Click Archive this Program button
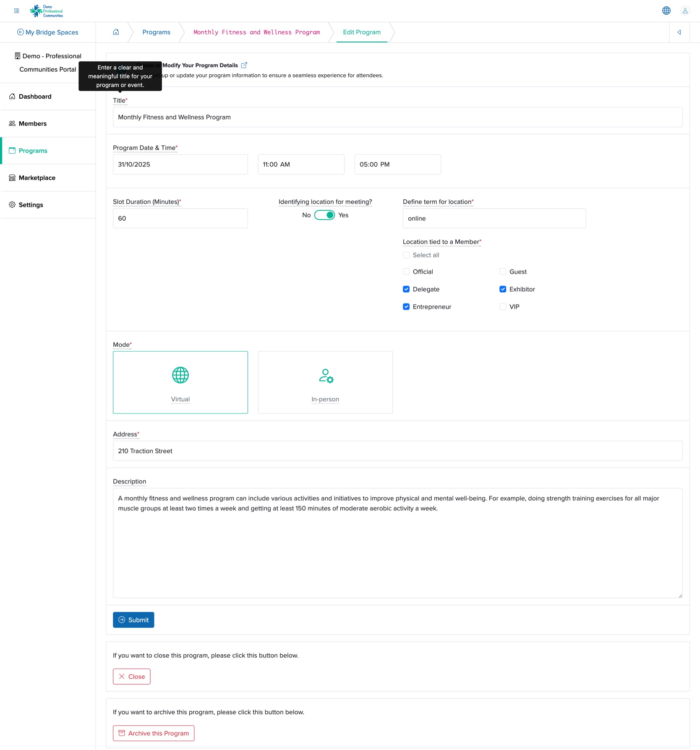700x750 pixels. tap(154, 733)
